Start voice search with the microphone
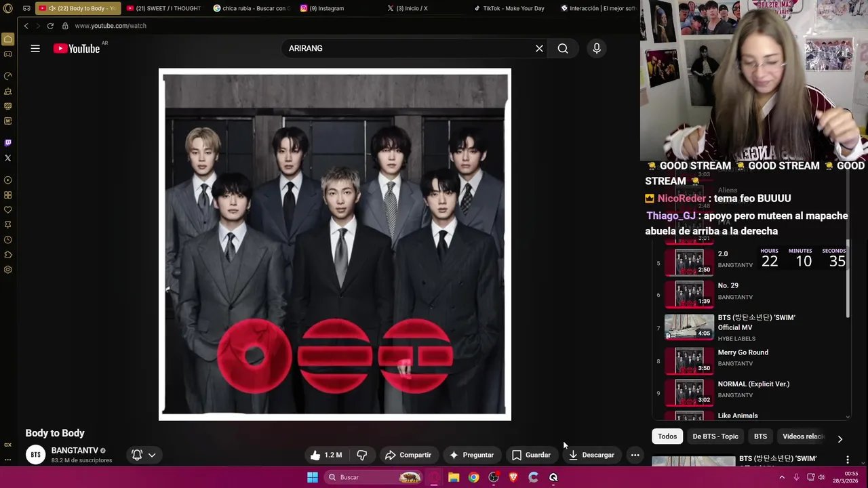The height and width of the screenshot is (488, 868). [597, 48]
